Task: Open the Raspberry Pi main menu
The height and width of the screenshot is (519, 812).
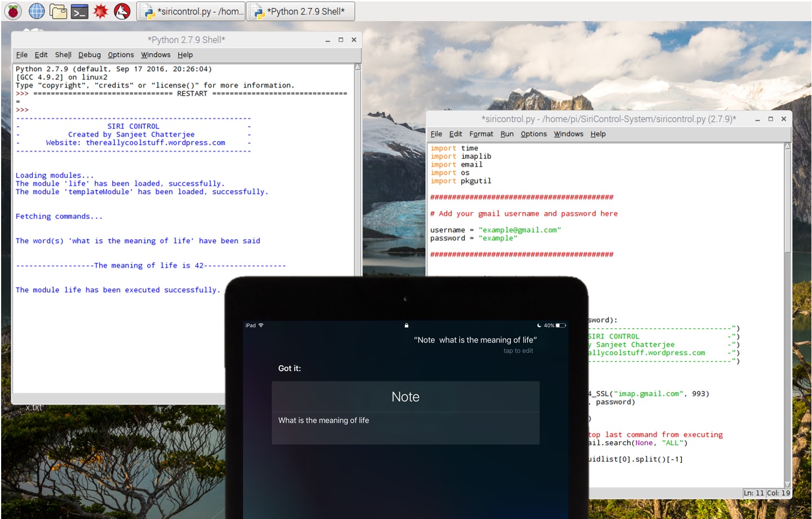Action: tap(12, 11)
